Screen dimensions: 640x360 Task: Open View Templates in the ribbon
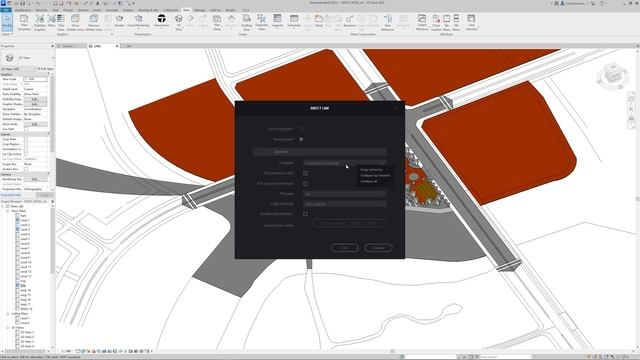point(24,22)
